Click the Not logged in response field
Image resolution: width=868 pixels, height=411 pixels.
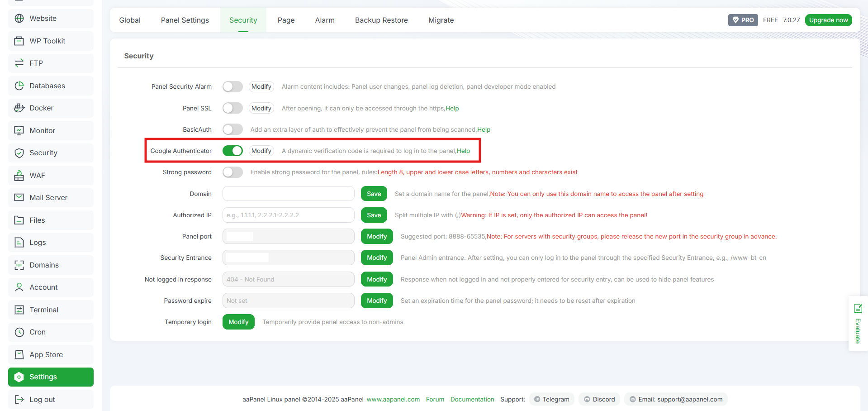[x=289, y=279]
